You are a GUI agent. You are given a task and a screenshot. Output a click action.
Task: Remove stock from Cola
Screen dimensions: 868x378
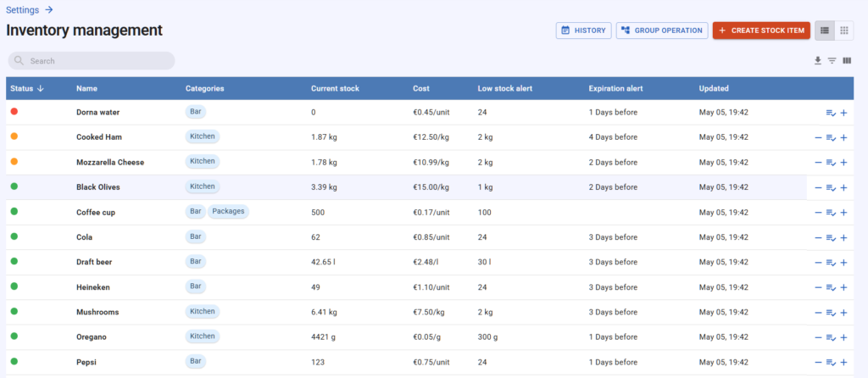coord(818,238)
